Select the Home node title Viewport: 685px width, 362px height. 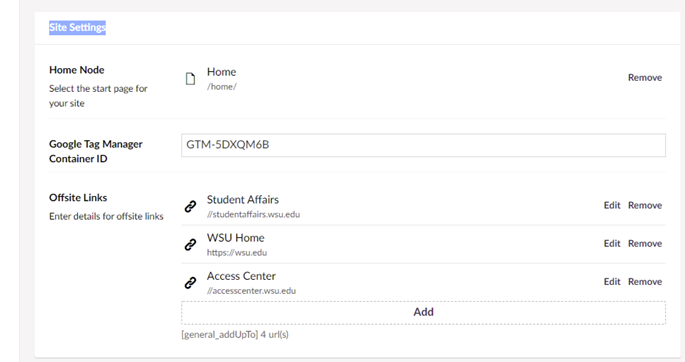pyautogui.click(x=221, y=72)
